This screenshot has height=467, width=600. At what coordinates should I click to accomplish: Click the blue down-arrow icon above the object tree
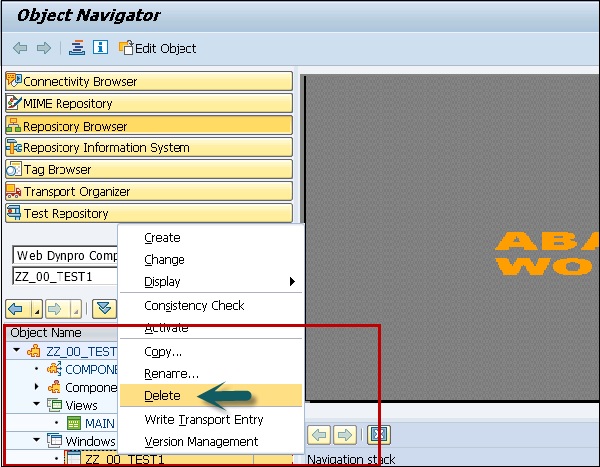(105, 308)
